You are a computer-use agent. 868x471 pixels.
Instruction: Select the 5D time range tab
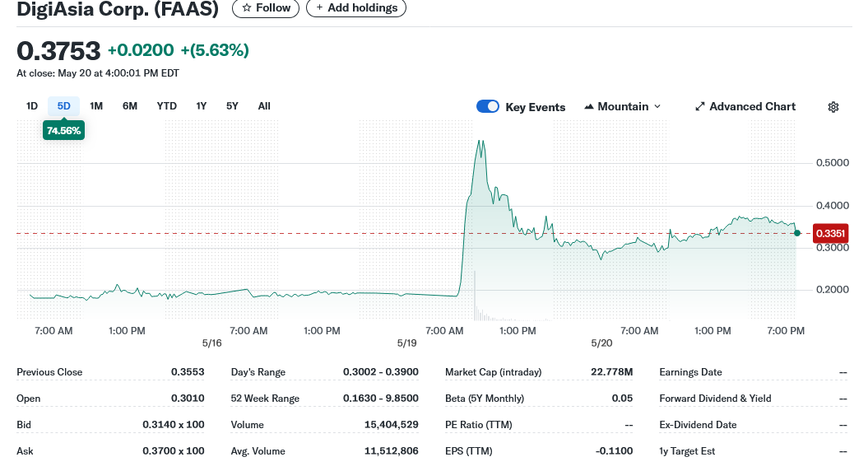click(63, 106)
